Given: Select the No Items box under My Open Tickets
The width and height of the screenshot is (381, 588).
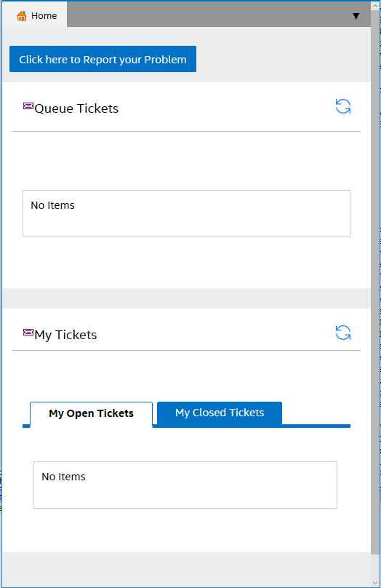Looking at the screenshot, I should (185, 485).
